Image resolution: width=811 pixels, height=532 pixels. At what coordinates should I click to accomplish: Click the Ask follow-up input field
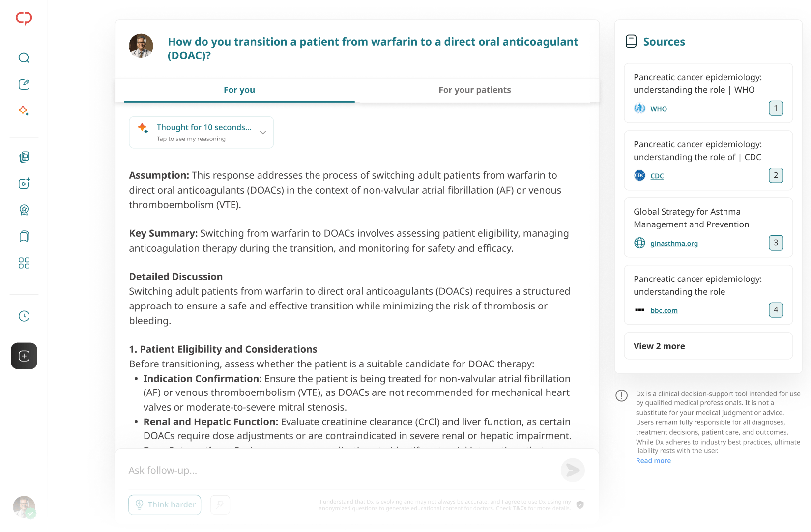point(339,471)
